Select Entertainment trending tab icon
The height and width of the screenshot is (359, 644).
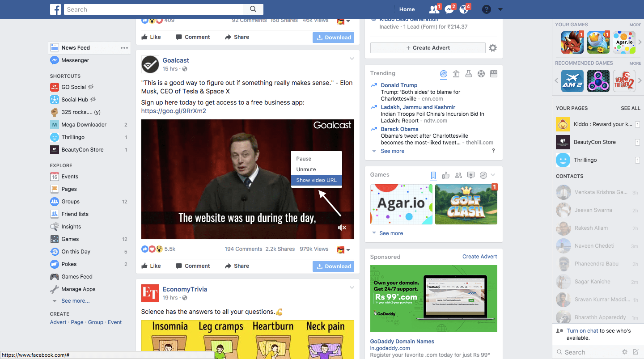point(494,74)
